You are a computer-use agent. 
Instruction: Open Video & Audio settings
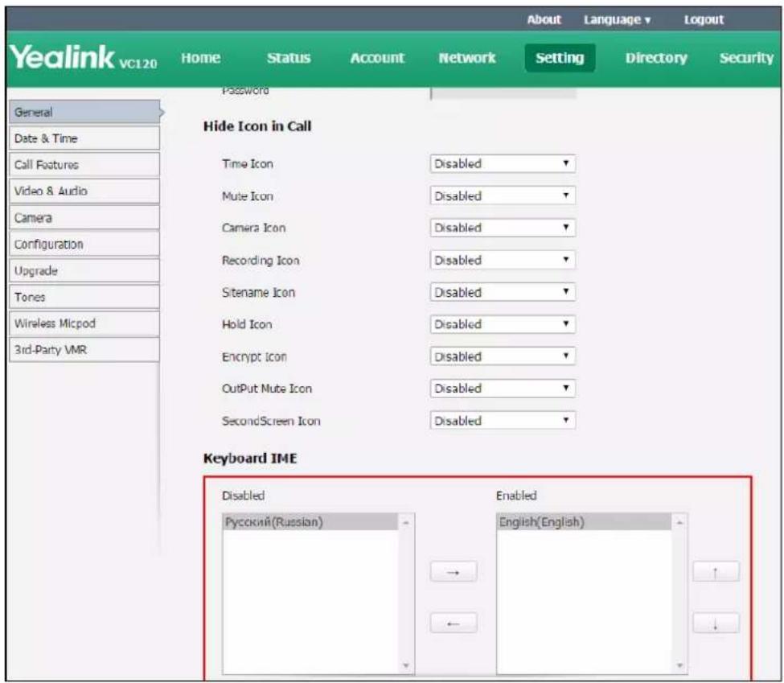pyautogui.click(x=84, y=191)
